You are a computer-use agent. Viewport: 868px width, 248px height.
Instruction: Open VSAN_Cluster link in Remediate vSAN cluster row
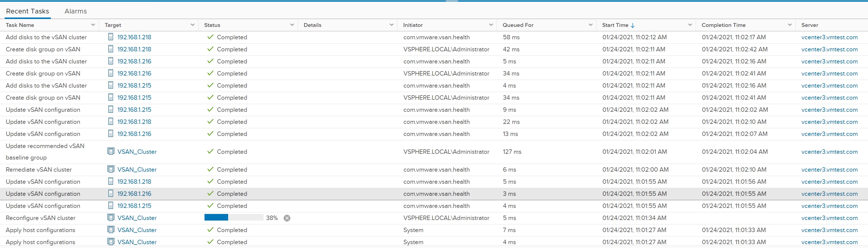click(x=137, y=170)
